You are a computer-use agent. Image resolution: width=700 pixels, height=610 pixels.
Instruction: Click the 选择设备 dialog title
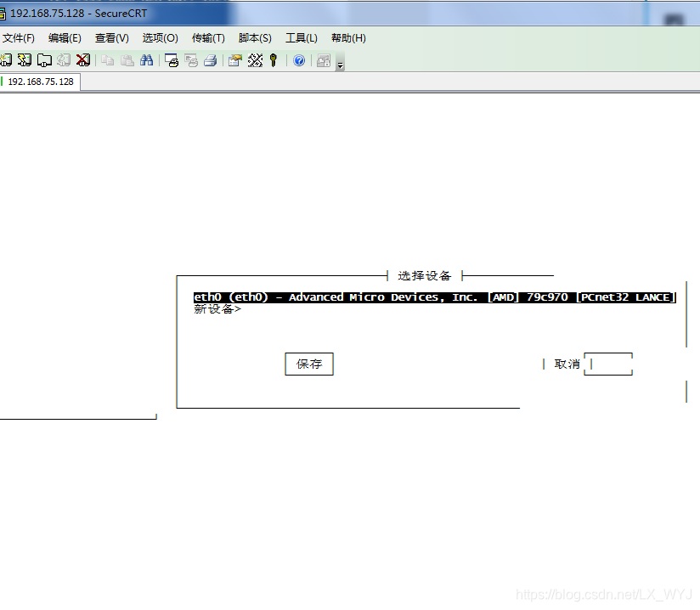(424, 275)
